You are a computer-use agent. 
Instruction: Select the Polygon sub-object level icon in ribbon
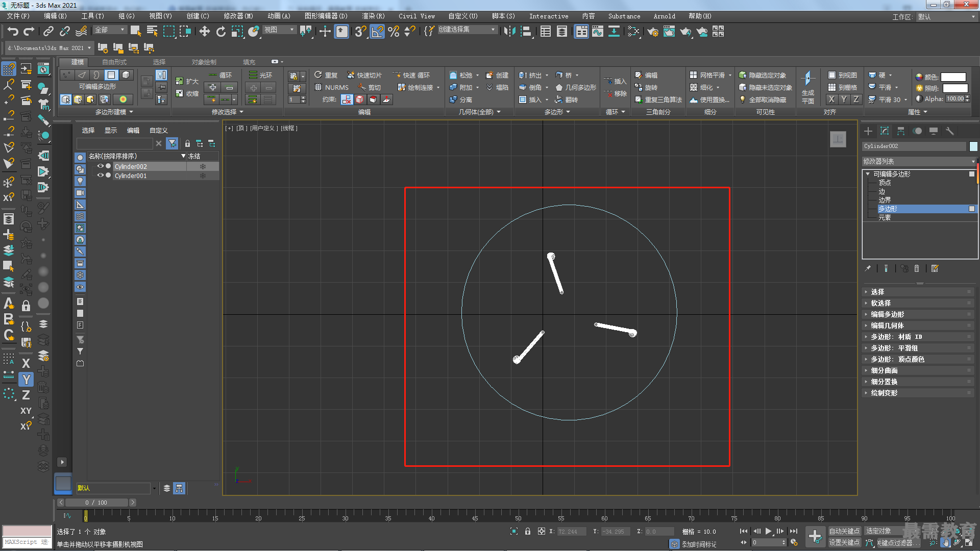coord(111,75)
